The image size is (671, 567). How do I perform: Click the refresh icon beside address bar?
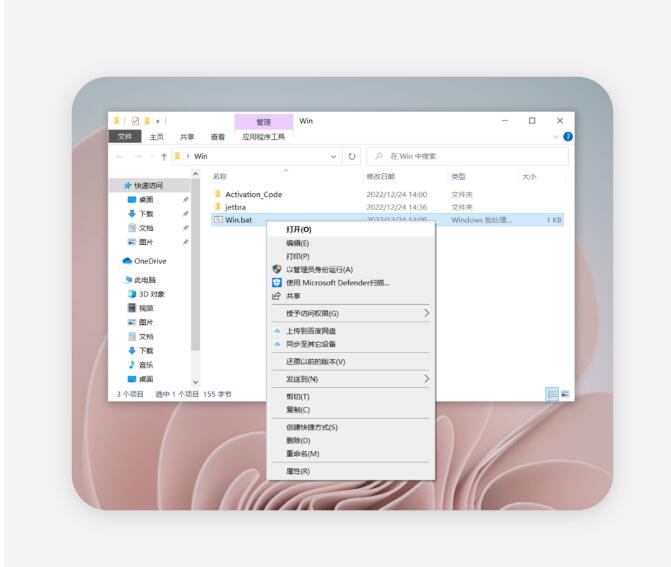point(352,156)
